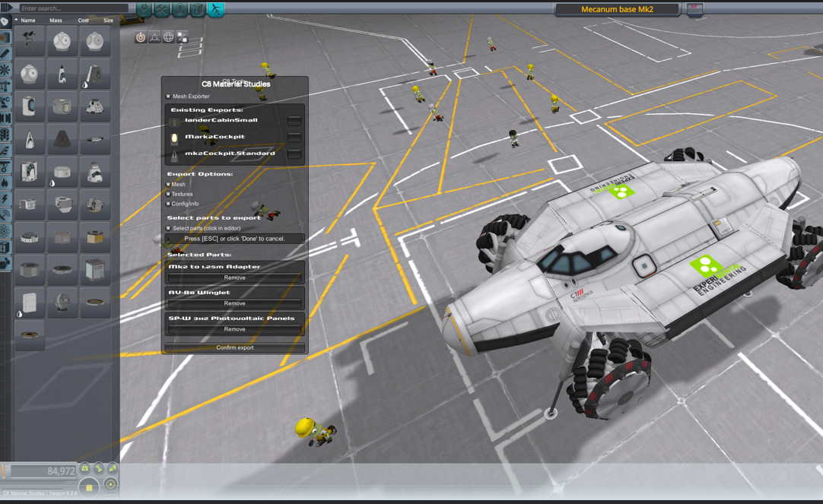The image size is (823, 504).
Task: Sort parts by Name
Action: tap(28, 21)
